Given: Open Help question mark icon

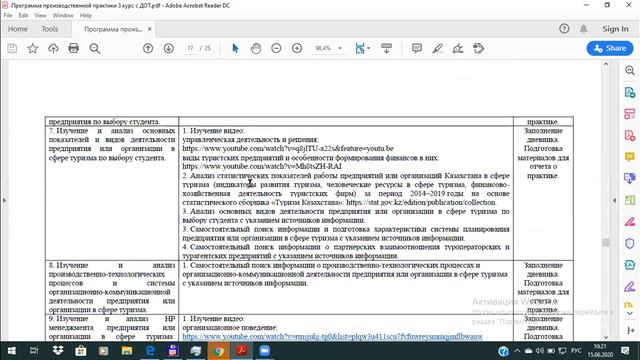Looking at the screenshot, I should [564, 29].
